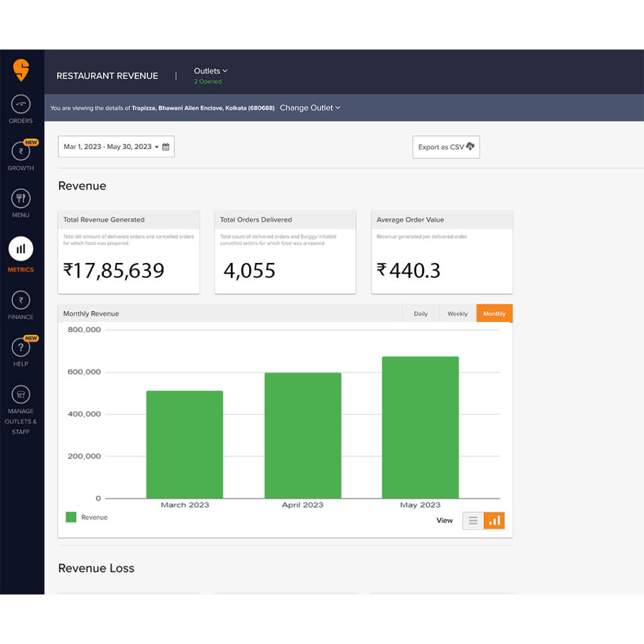Open the Orders section in sidebar
Screen dimensions: 644x644
click(21, 104)
